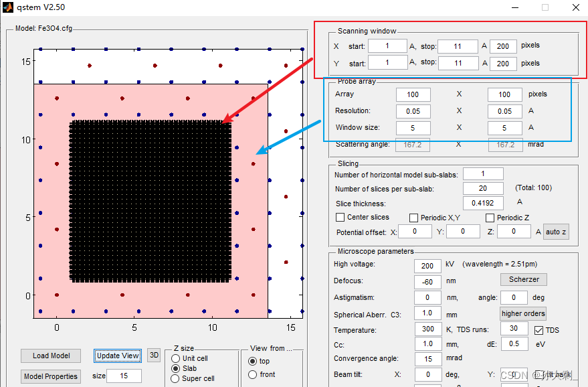Screen dimensions: 588x387
Task: Click the TDS runs field showing 30
Action: [514, 329]
